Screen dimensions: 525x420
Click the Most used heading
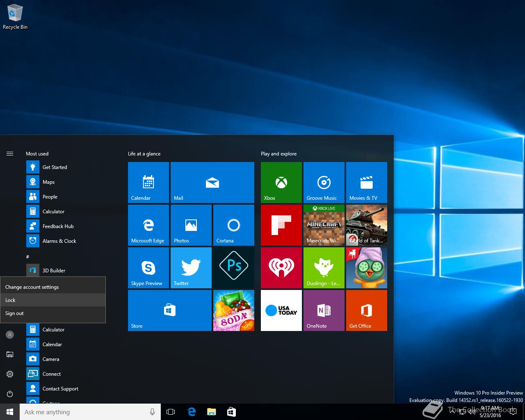click(x=37, y=154)
